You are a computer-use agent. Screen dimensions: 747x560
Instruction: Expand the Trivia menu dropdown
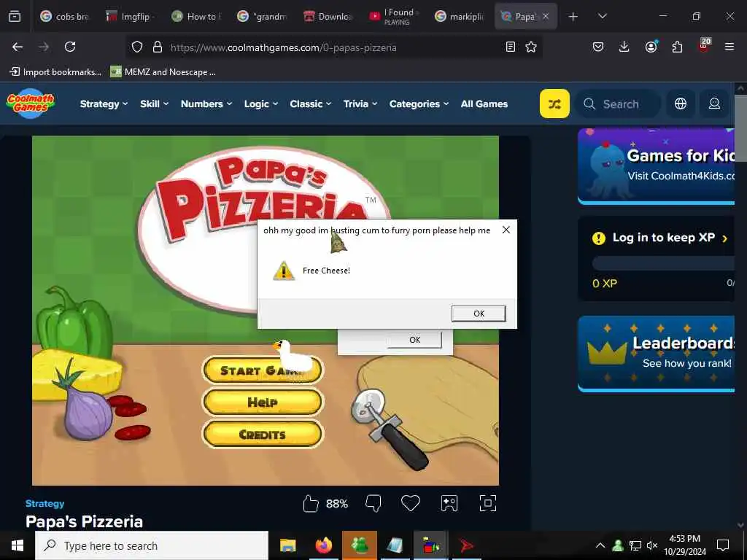pyautogui.click(x=360, y=104)
